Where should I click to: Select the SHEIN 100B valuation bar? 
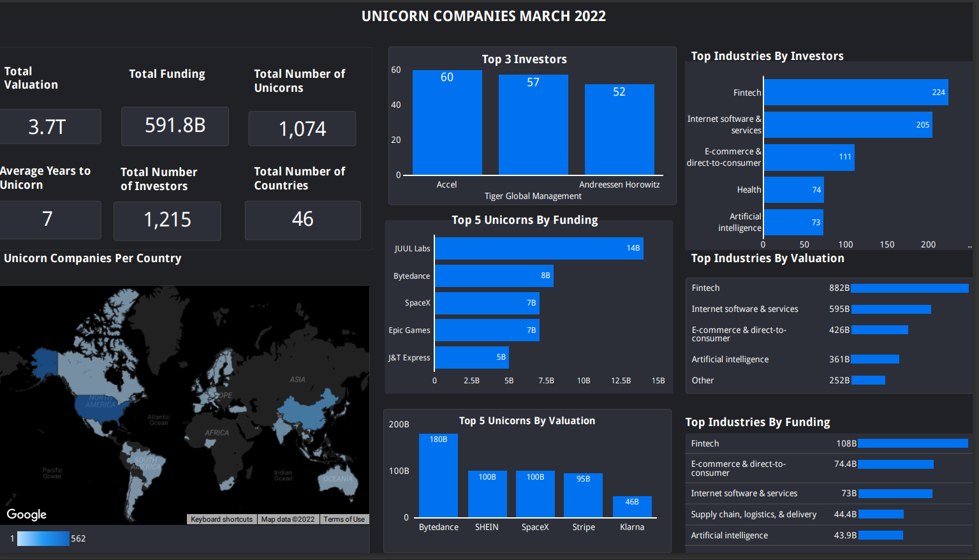pyautogui.click(x=487, y=494)
